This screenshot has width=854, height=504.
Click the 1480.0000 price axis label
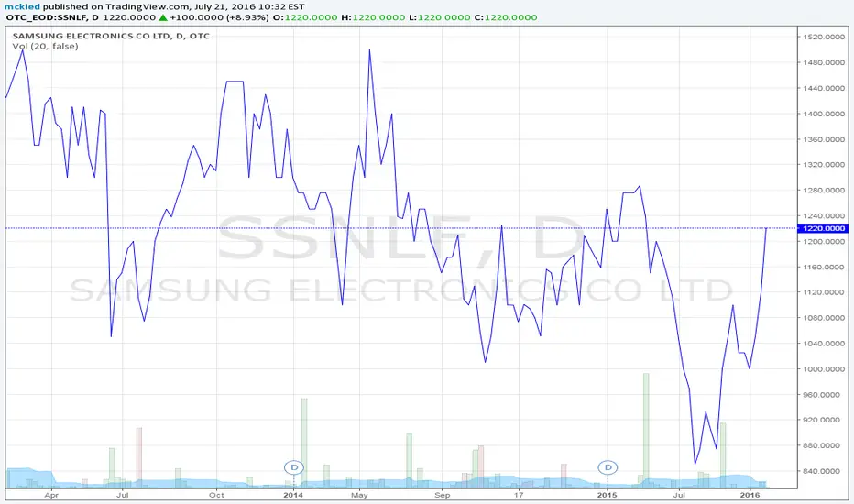824,62
